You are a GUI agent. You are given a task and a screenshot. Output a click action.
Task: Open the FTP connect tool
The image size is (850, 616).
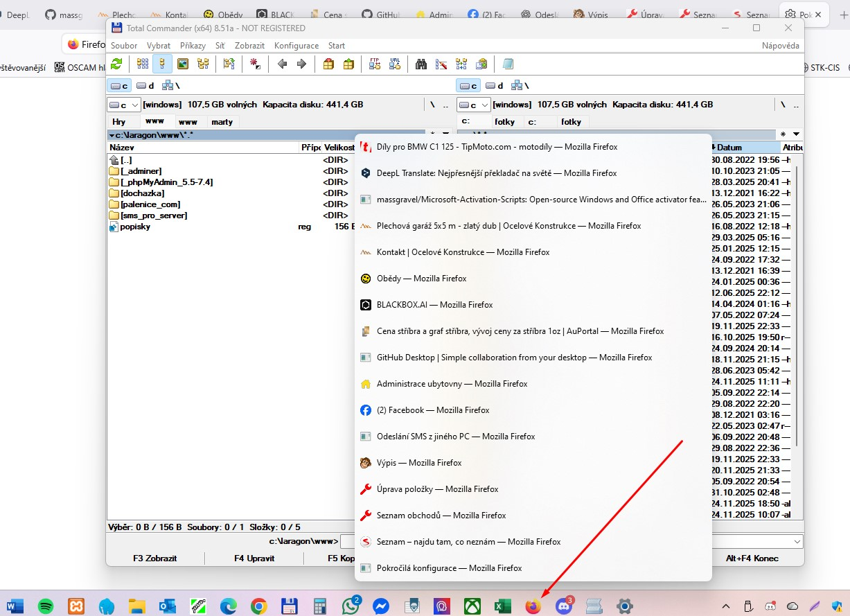pos(375,64)
